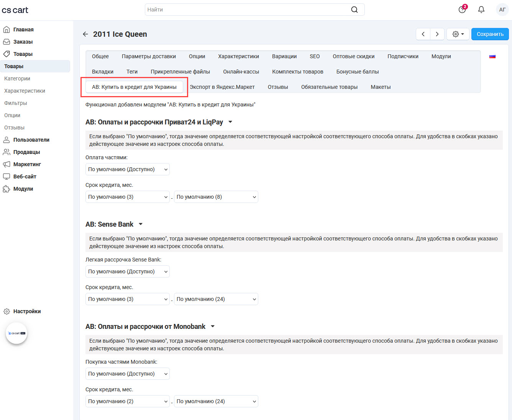Screen dimensions: 512x420
Task: Go to previous product with left chevron
Action: point(423,34)
